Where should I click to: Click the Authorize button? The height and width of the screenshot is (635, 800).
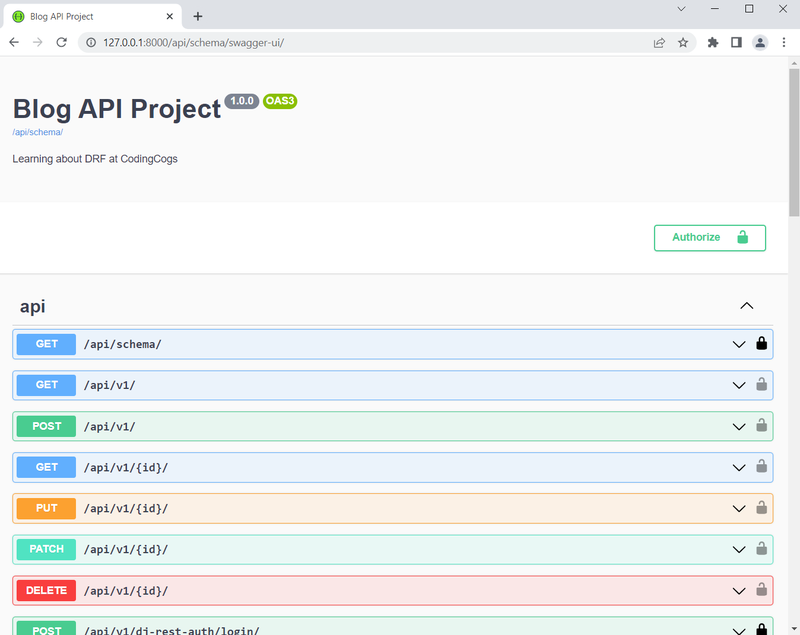(710, 238)
